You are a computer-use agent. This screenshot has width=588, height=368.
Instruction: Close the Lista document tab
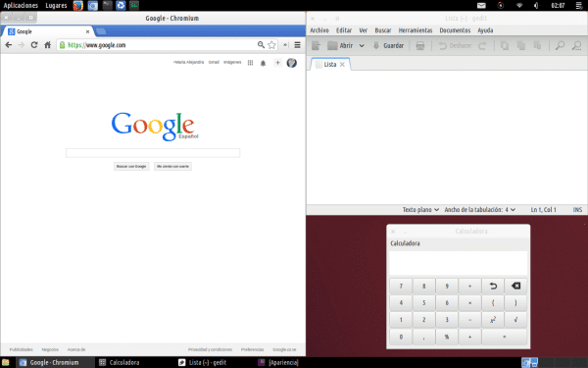[x=342, y=65]
